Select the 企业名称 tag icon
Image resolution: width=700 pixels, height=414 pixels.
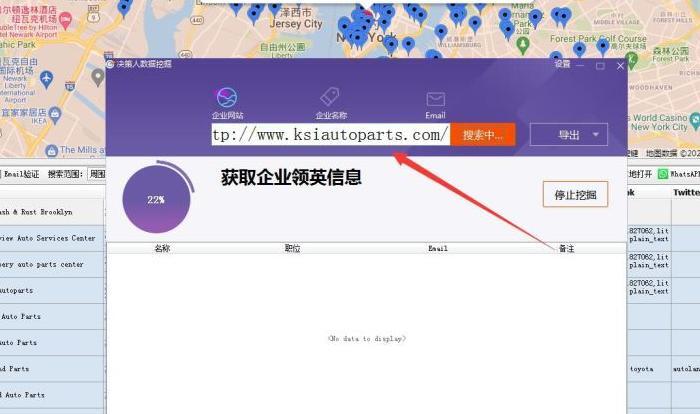coord(330,96)
